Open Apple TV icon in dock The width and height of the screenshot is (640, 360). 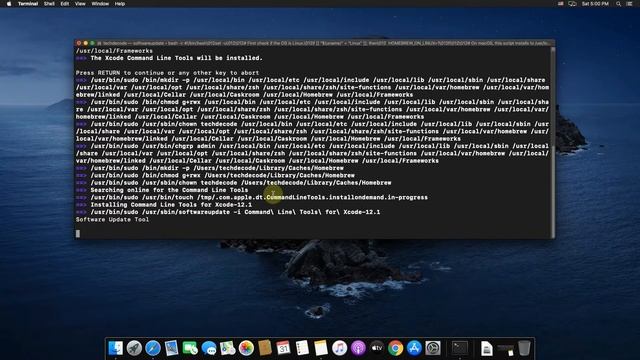click(x=377, y=348)
